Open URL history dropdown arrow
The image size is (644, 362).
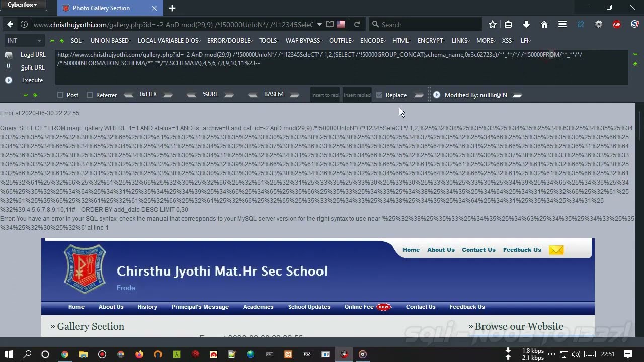(x=319, y=24)
